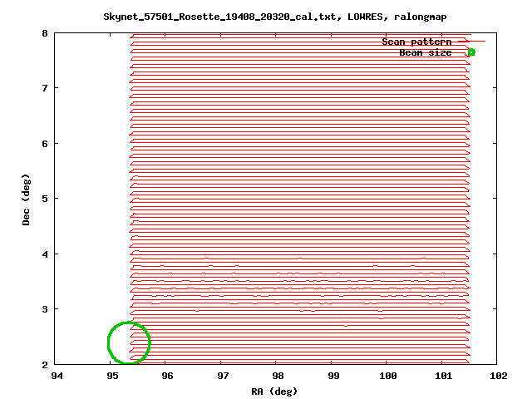Click the 'RA (deg)' x-axis label

pyautogui.click(x=274, y=392)
